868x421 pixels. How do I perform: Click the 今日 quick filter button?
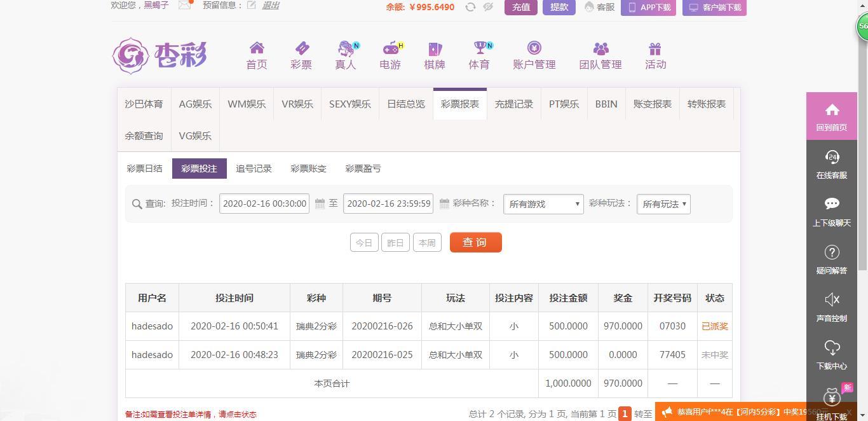click(364, 242)
